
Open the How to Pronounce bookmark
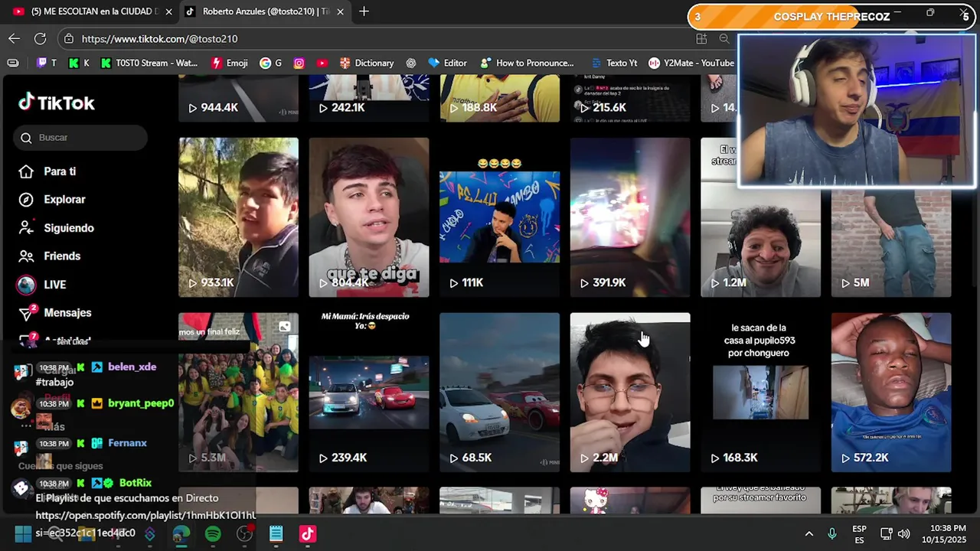(x=527, y=63)
